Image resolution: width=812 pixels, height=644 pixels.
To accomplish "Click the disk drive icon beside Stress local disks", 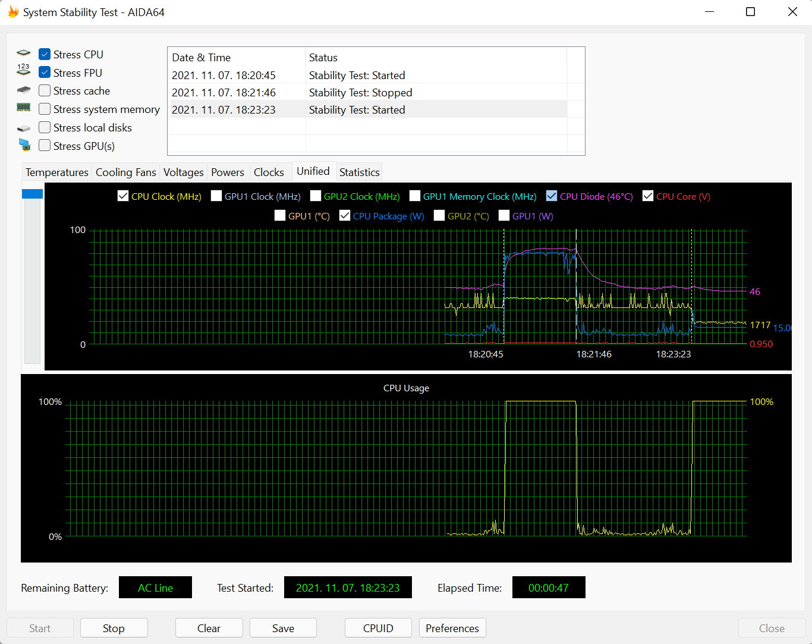I will pos(24,128).
